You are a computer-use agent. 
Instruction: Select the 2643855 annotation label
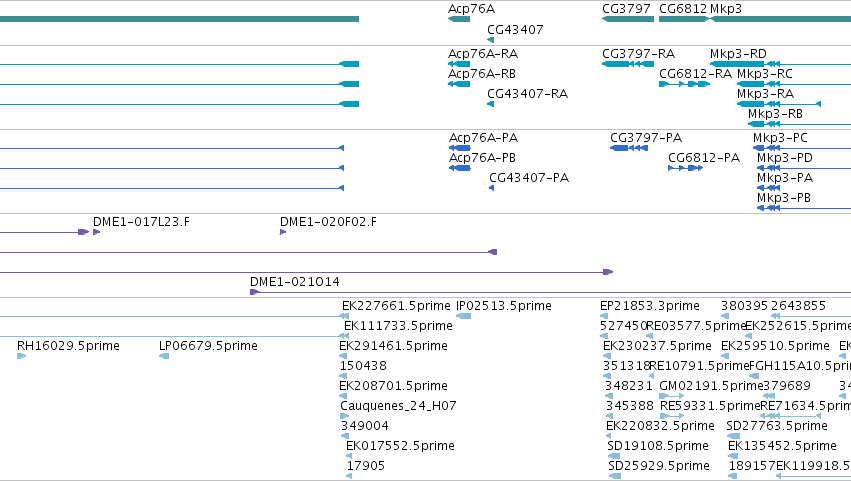798,306
